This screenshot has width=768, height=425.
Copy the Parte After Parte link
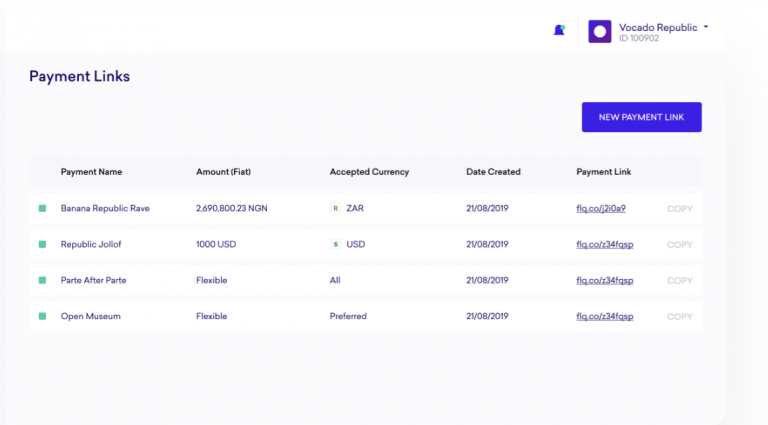pyautogui.click(x=680, y=281)
